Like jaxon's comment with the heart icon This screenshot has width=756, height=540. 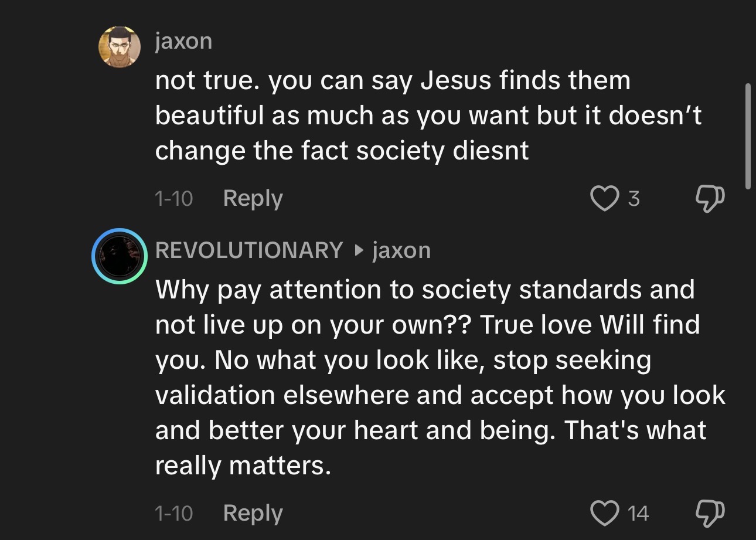point(604,199)
